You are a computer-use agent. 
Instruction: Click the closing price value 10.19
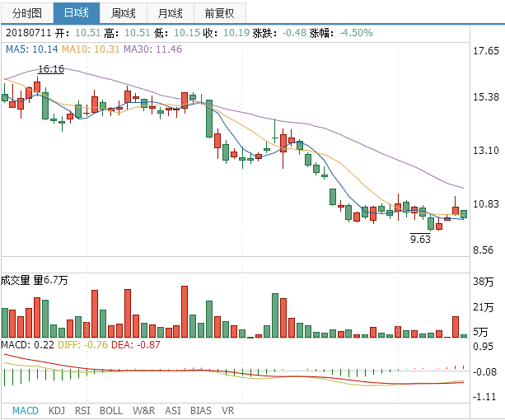coord(236,33)
